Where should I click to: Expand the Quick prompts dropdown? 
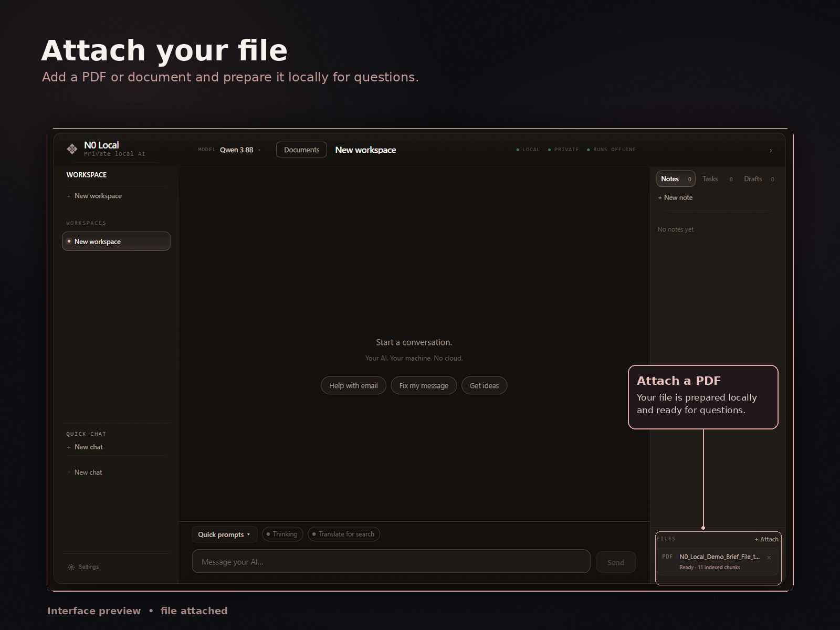[x=224, y=534]
